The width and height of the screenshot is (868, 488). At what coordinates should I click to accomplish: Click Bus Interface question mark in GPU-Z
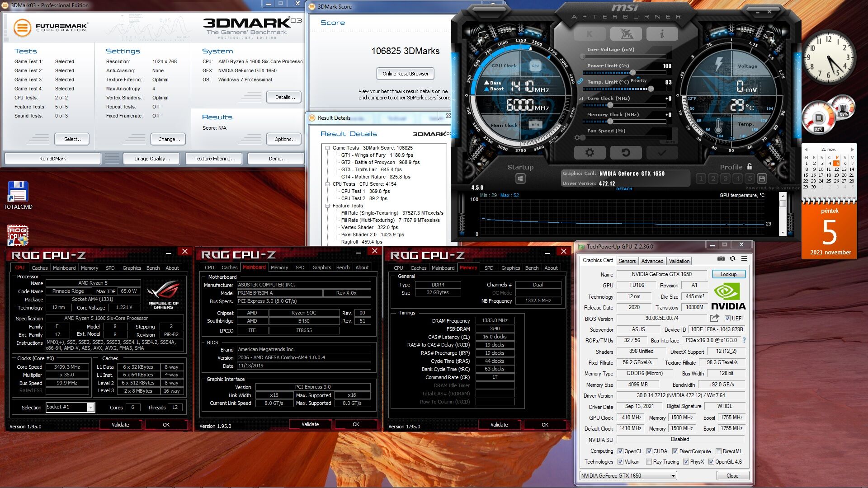point(744,340)
